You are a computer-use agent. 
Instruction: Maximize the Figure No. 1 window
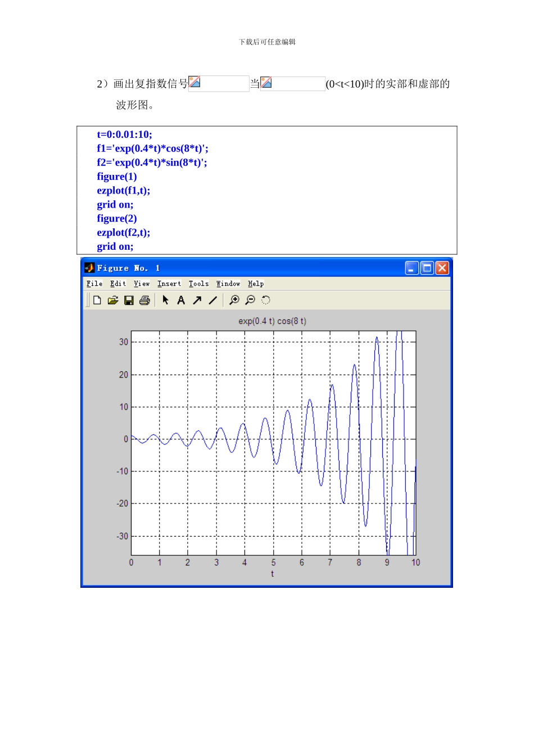pyautogui.click(x=427, y=268)
